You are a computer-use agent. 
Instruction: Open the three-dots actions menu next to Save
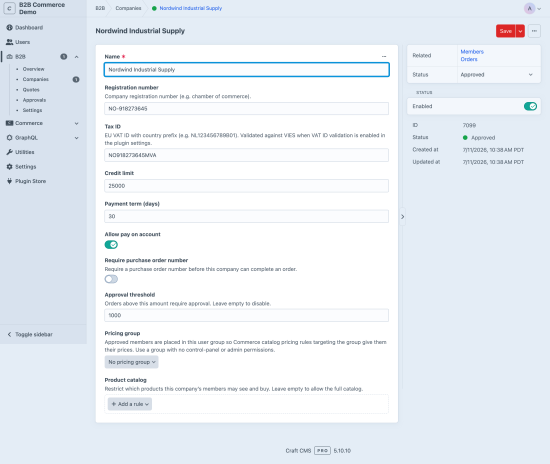(534, 31)
